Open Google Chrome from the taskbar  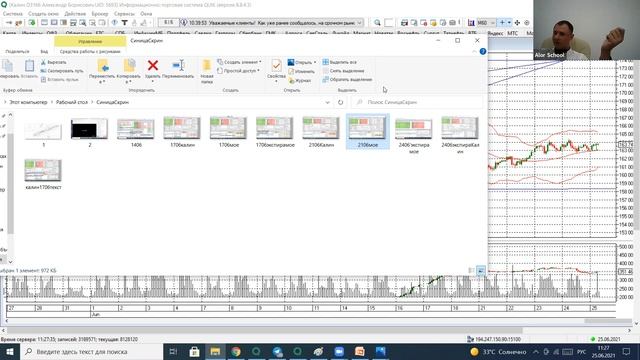(x=236, y=351)
